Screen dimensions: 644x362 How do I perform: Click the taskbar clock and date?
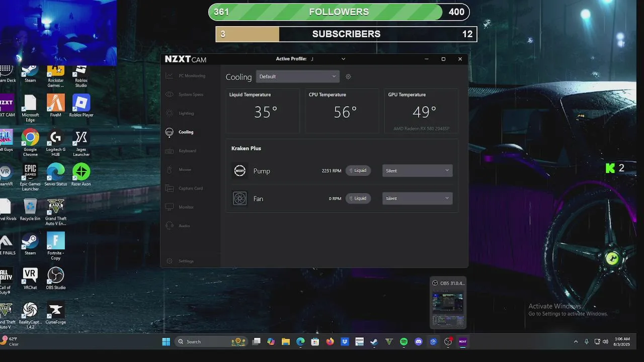(622, 342)
